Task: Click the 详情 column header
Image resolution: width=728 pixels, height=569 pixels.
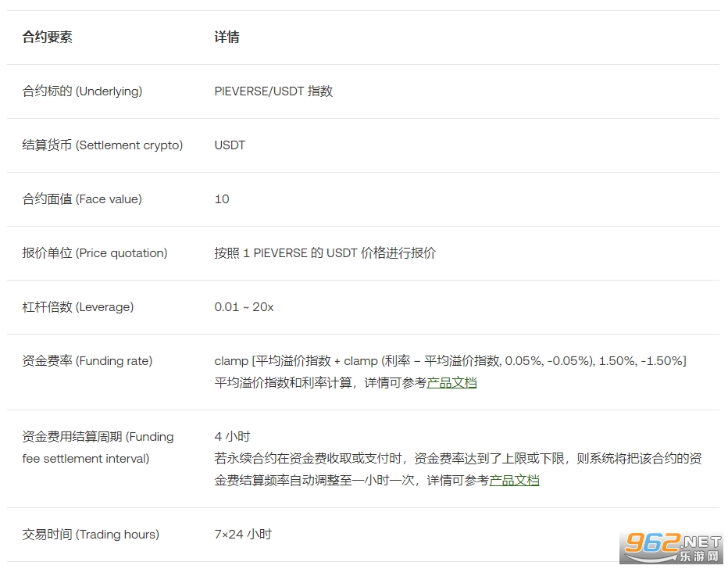Action: [227, 38]
